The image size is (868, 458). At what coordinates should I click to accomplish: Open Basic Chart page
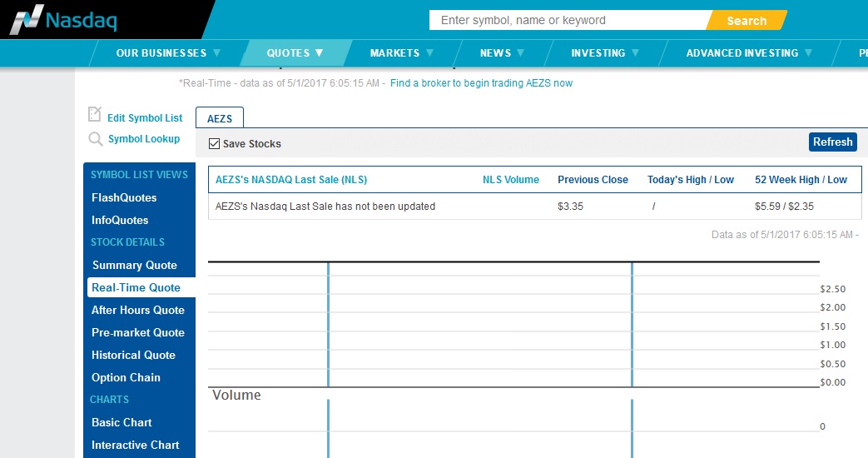tap(122, 422)
